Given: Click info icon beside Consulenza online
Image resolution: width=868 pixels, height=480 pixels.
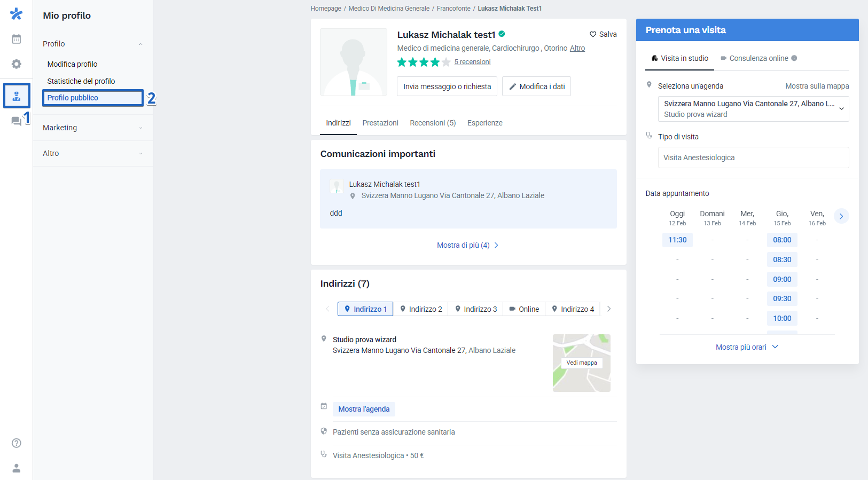Looking at the screenshot, I should (x=794, y=58).
